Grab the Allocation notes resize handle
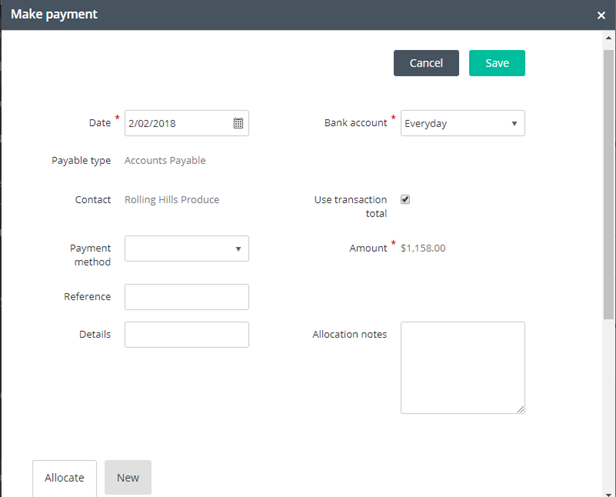Image resolution: width=616 pixels, height=497 pixels. pyautogui.click(x=521, y=409)
